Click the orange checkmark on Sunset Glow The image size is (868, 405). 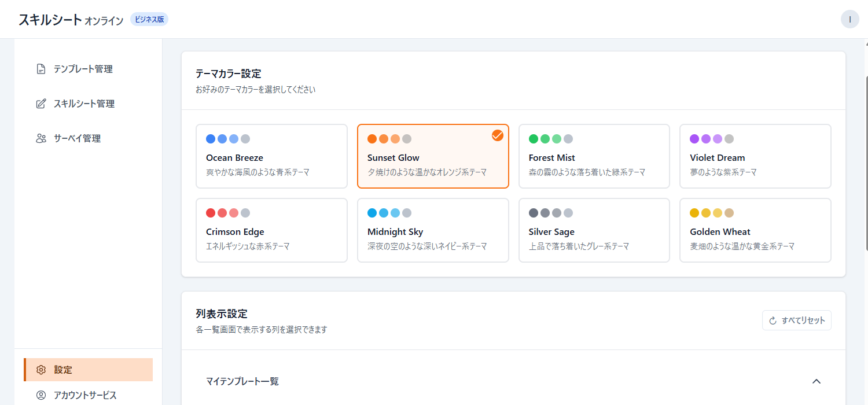point(498,135)
